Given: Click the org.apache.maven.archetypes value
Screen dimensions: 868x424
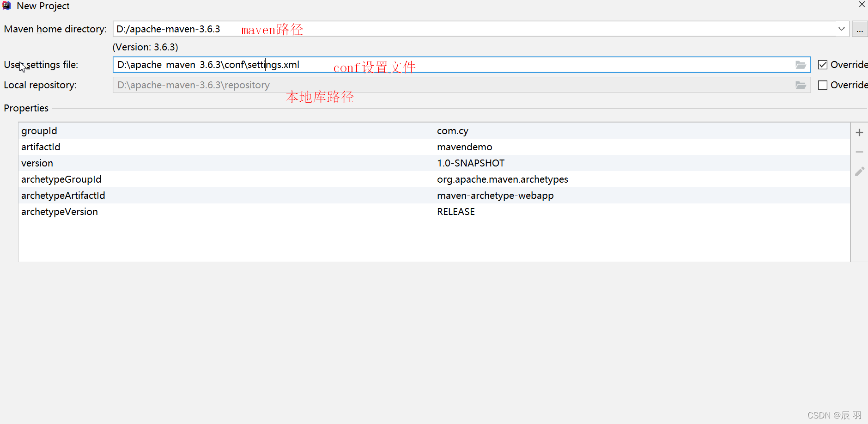Looking at the screenshot, I should click(503, 179).
